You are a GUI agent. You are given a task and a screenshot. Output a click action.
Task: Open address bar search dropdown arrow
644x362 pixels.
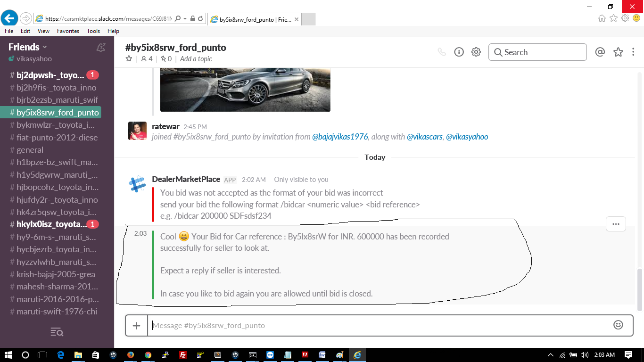[185, 19]
